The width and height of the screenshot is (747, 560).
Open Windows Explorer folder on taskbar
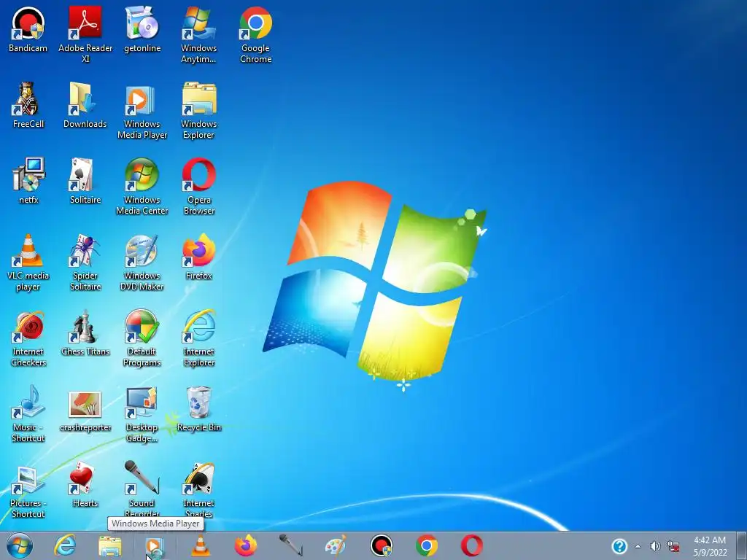point(109,545)
